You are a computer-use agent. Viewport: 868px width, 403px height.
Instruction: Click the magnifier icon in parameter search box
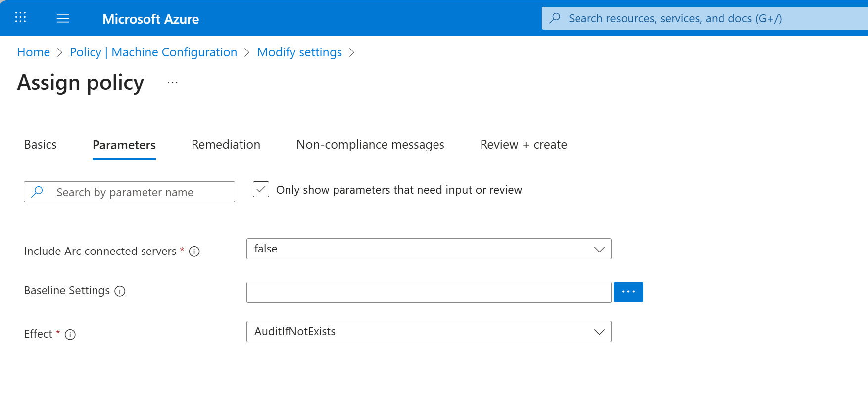click(x=37, y=192)
